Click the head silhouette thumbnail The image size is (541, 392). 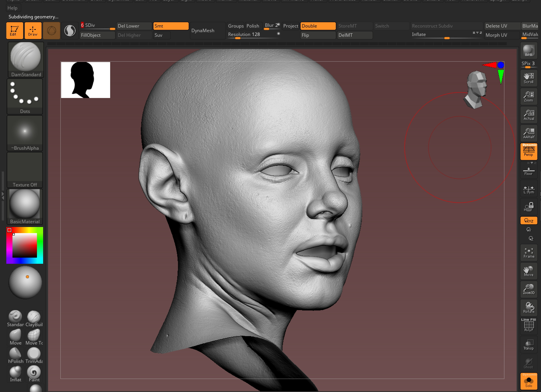pos(85,80)
